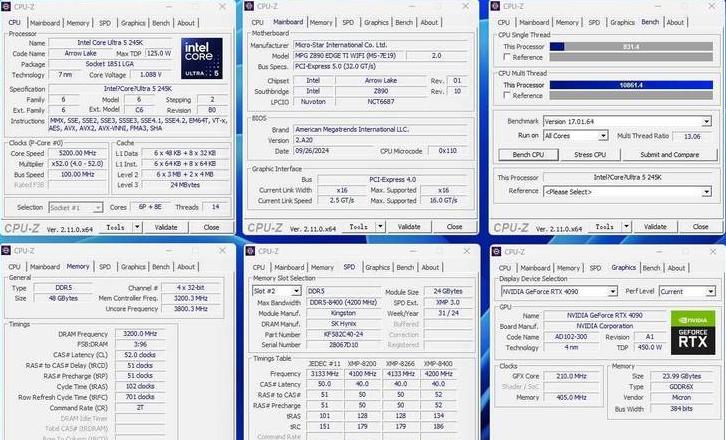Enable Reference checkbox under CPU Multi Thread
The image size is (726, 440).
[507, 95]
